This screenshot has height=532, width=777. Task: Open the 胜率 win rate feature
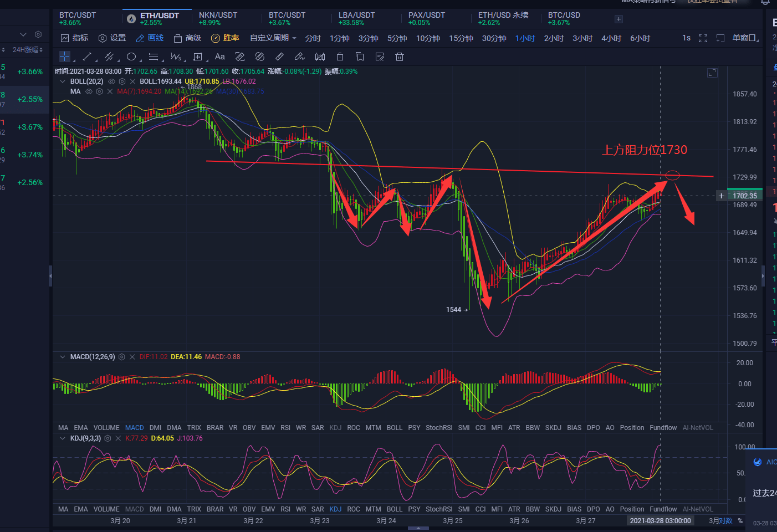pyautogui.click(x=225, y=38)
